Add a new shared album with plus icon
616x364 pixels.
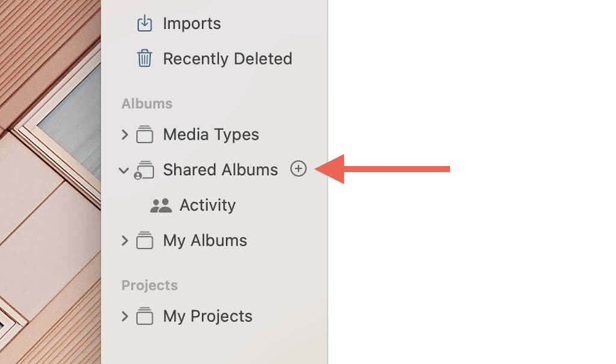(298, 168)
